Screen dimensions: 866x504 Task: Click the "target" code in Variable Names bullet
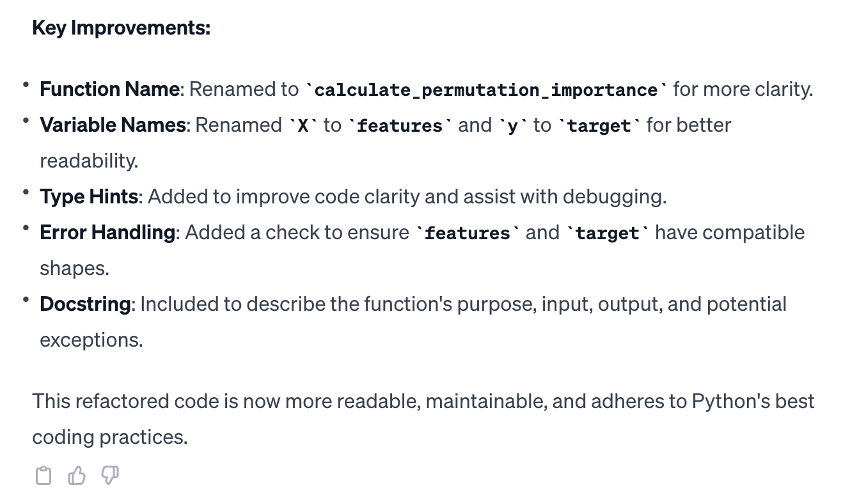click(599, 126)
